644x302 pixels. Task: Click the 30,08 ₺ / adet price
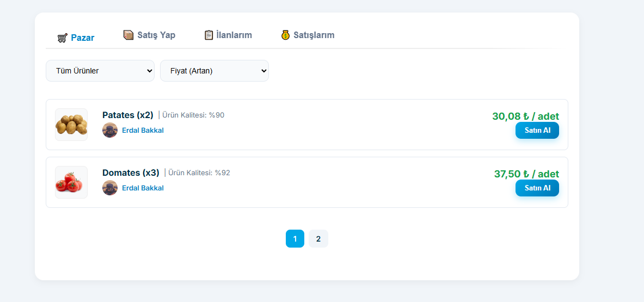click(525, 116)
